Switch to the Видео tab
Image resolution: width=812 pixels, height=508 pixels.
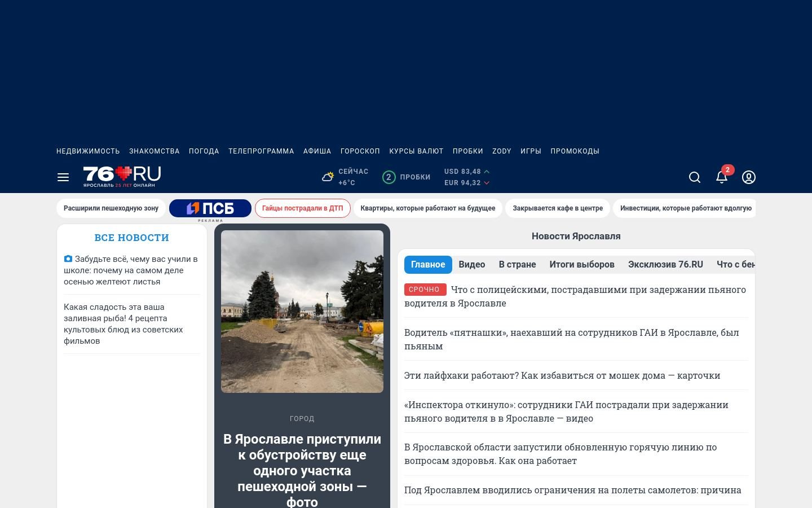[472, 265]
